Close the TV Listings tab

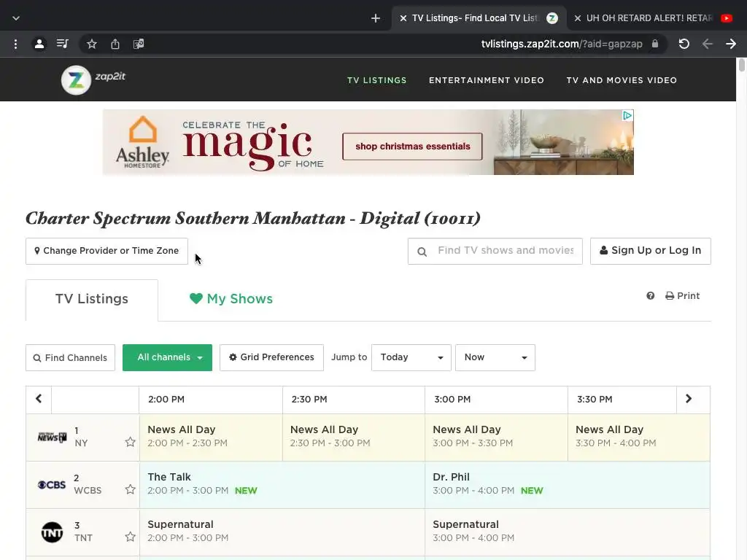click(x=403, y=18)
